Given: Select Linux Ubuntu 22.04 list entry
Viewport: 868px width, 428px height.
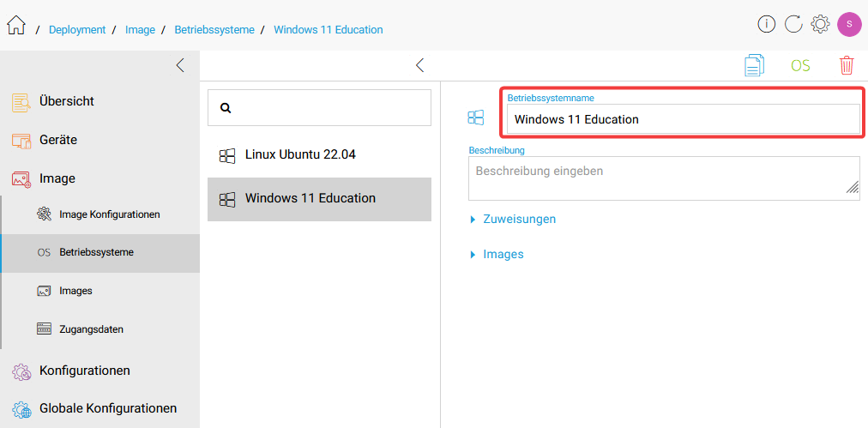Looking at the screenshot, I should pyautogui.click(x=319, y=155).
